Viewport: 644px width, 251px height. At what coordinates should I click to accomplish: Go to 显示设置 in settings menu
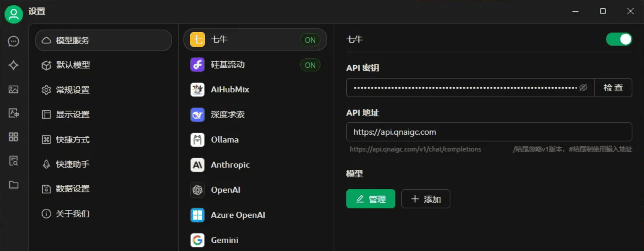(104, 114)
